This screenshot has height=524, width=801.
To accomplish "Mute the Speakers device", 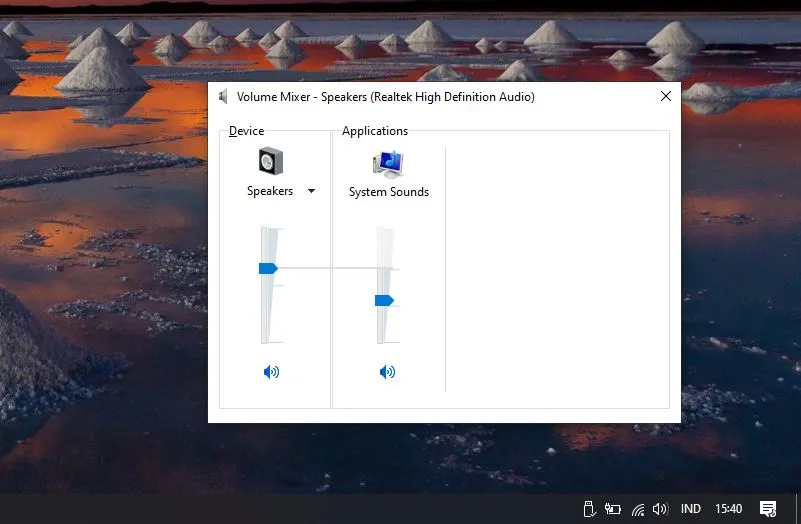I will pos(271,372).
